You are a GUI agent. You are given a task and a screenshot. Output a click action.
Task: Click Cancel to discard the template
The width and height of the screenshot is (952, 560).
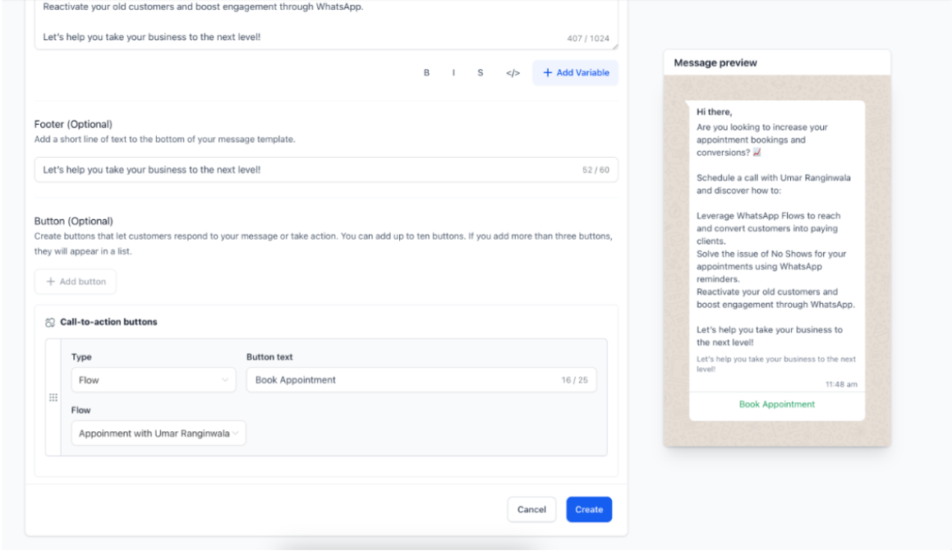(x=531, y=510)
